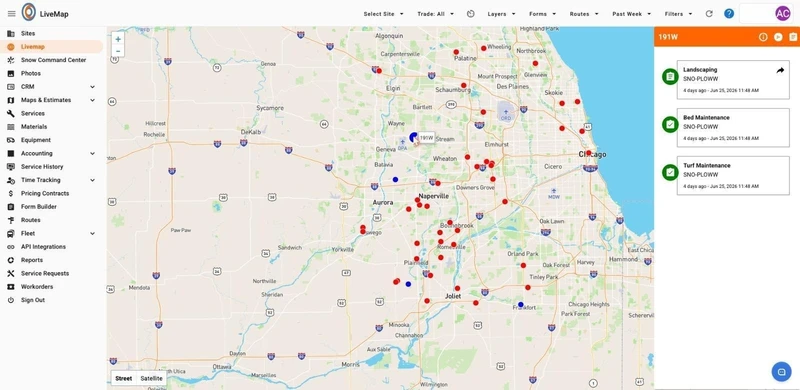The width and height of the screenshot is (800, 390).
Task: Click the Photos sidebar icon
Action: tap(11, 74)
